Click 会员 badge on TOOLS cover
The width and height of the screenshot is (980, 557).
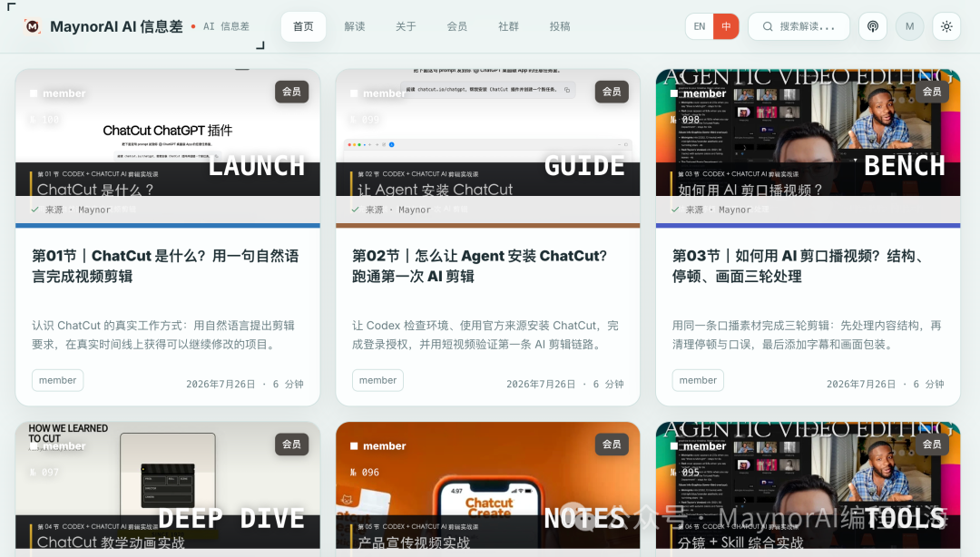931,445
